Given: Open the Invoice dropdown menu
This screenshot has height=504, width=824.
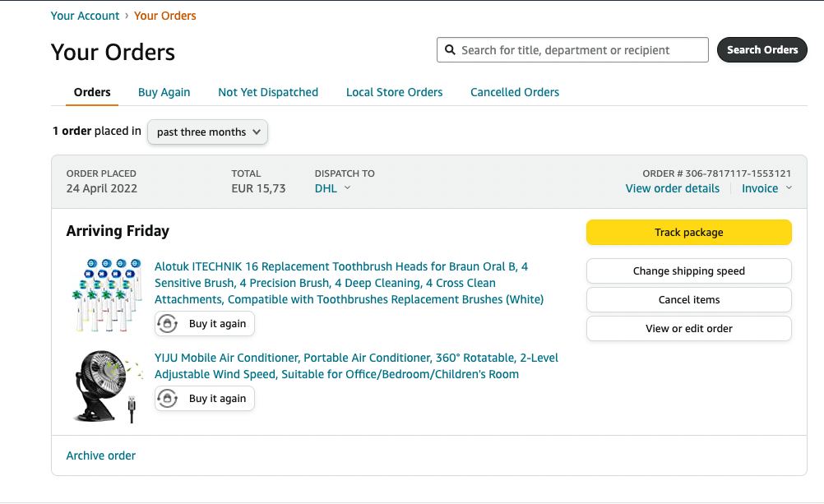Looking at the screenshot, I should coord(766,188).
